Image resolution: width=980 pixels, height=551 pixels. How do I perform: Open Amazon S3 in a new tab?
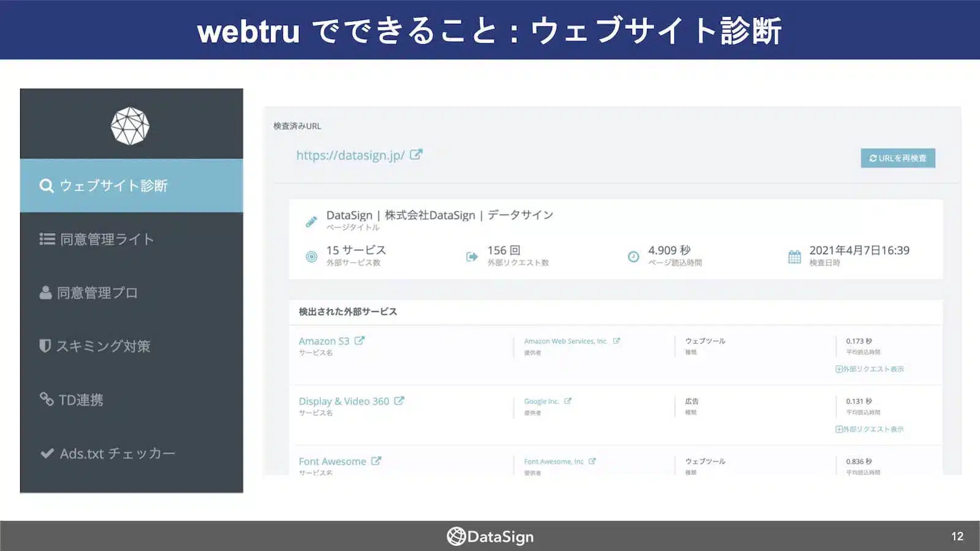pos(361,340)
